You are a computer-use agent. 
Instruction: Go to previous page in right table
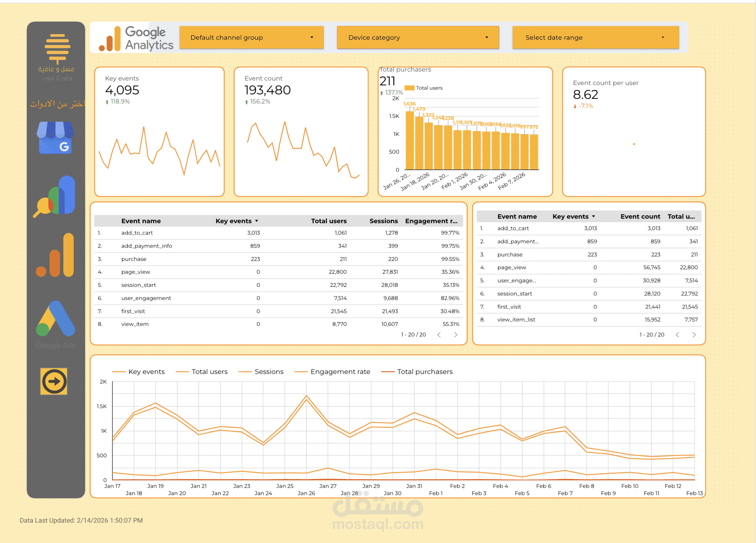point(677,335)
